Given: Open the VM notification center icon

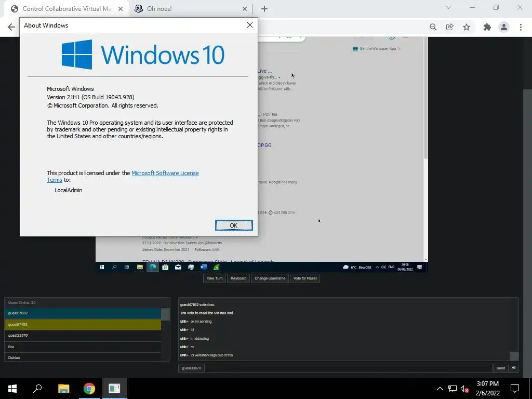Looking at the screenshot, I should 420,267.
